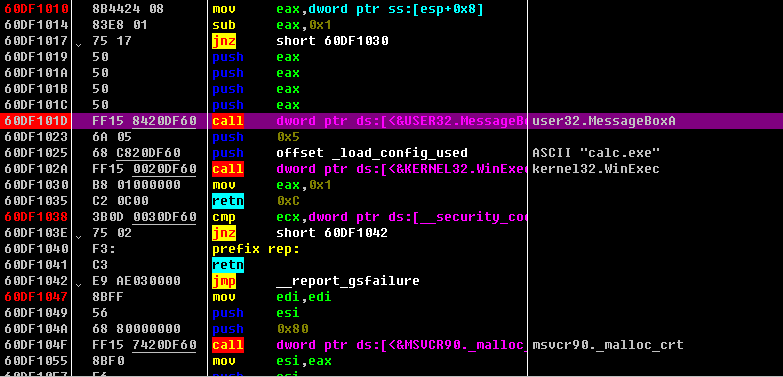
Task: Click hex bytes 68 C820DF60
Action: 136,153
